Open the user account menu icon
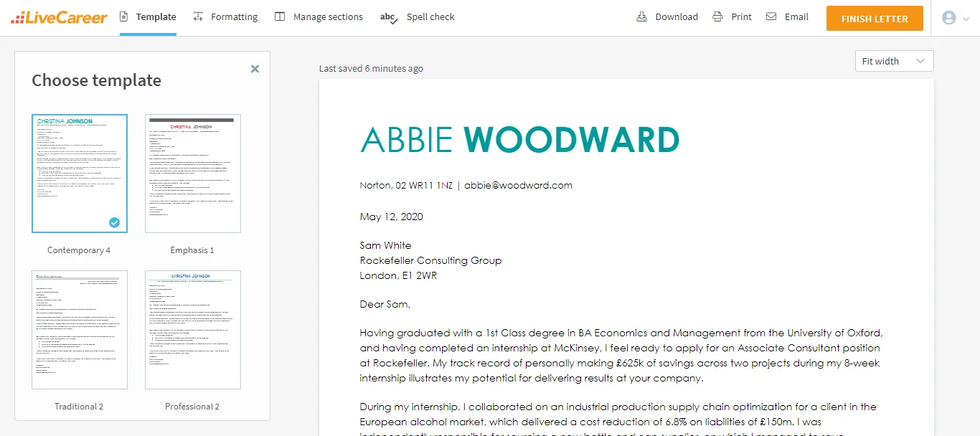Viewport: 980px width, 436px height. (x=948, y=18)
